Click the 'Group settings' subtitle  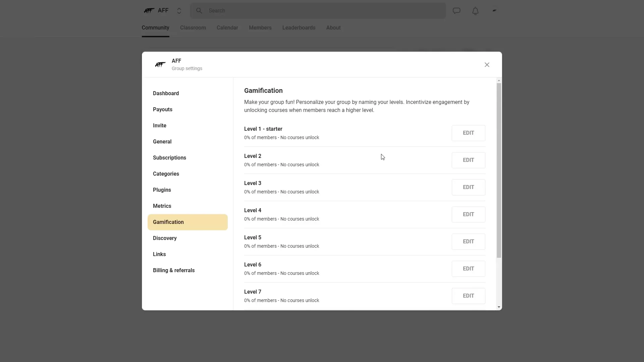tap(187, 68)
